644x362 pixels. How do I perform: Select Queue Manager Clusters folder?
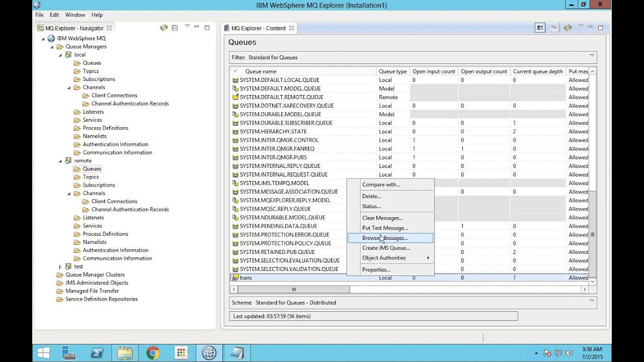[95, 275]
